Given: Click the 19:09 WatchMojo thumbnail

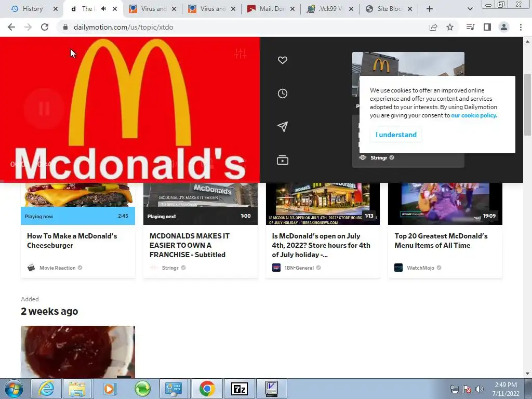Looking at the screenshot, I should coord(445,204).
